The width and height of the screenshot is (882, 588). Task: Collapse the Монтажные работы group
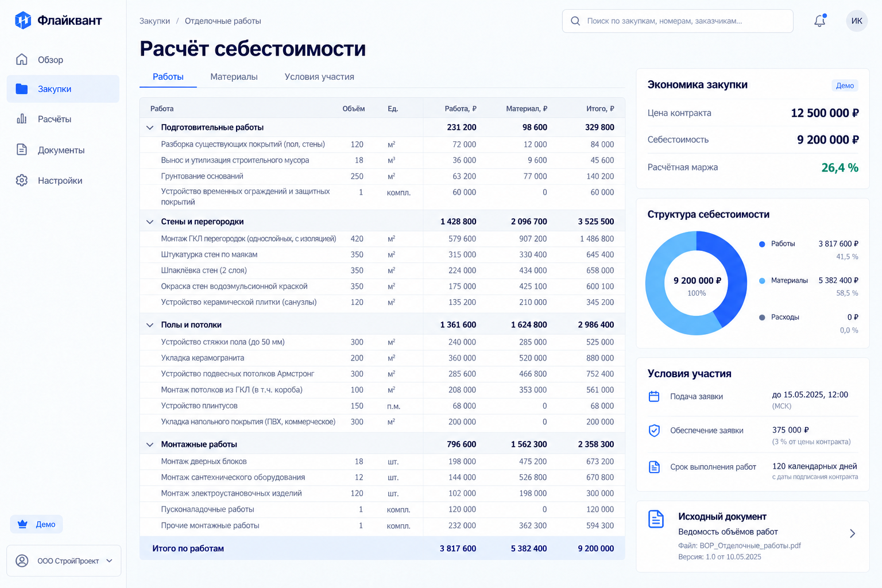[150, 444]
